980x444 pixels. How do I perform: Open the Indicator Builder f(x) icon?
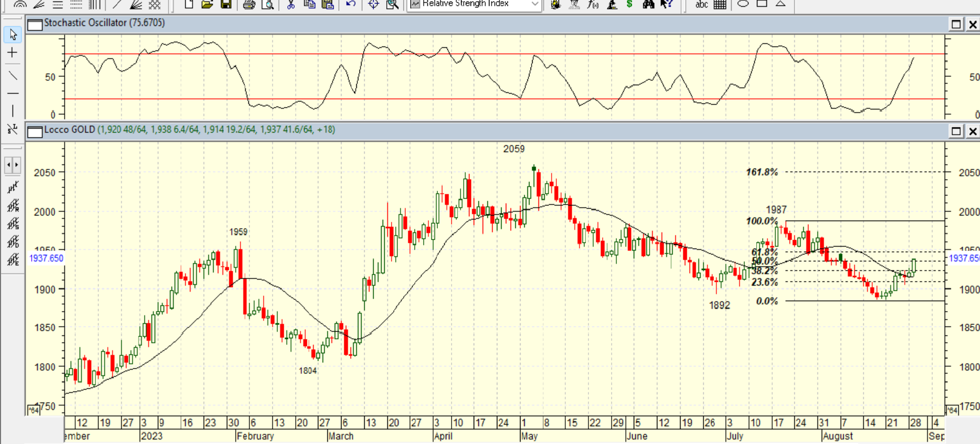(593, 4)
